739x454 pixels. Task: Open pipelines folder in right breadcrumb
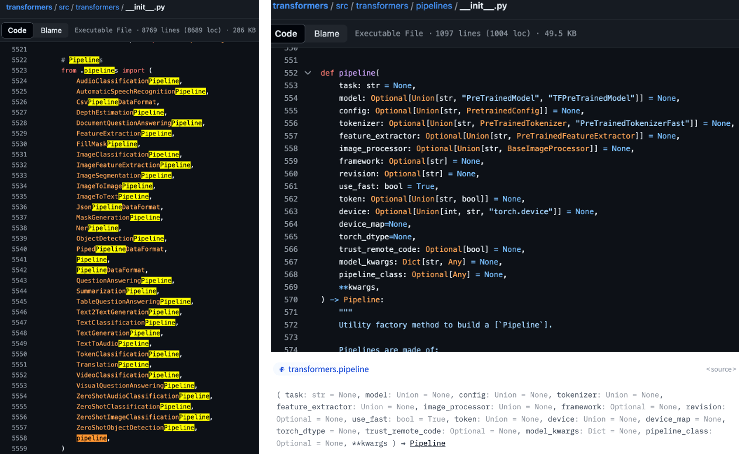click(434, 6)
